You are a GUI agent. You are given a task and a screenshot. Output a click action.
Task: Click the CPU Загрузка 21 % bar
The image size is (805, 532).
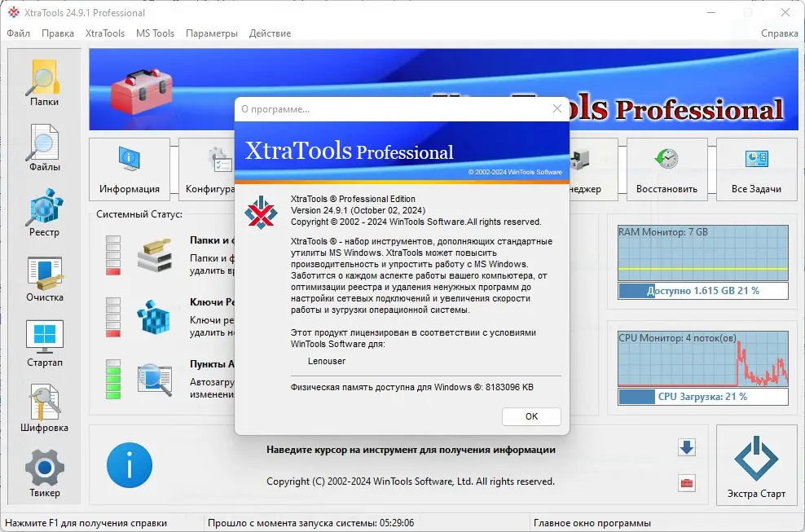703,397
